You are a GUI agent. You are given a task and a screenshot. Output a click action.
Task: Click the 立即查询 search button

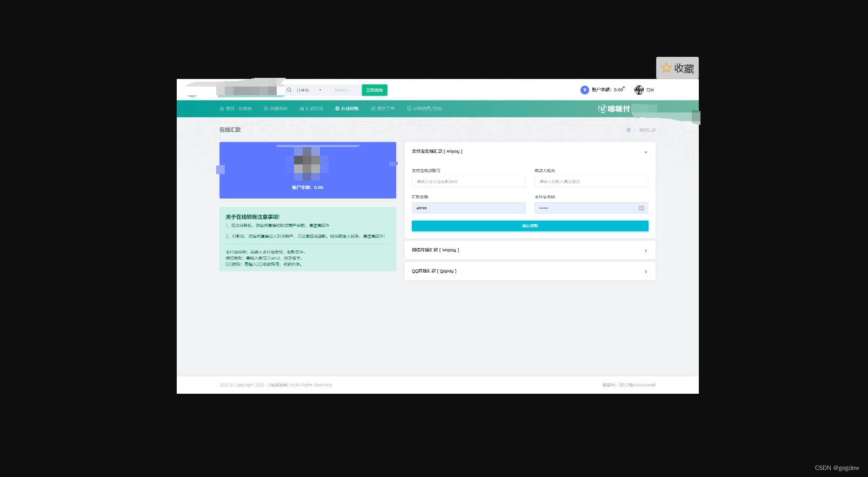(375, 90)
